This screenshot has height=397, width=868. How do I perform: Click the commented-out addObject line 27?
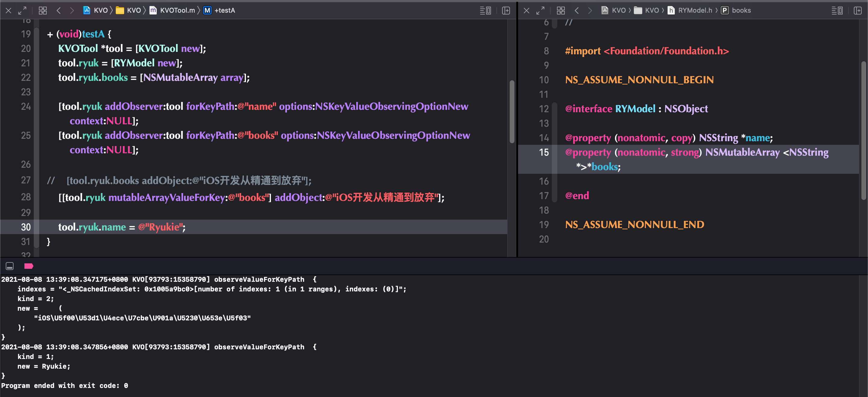[179, 180]
